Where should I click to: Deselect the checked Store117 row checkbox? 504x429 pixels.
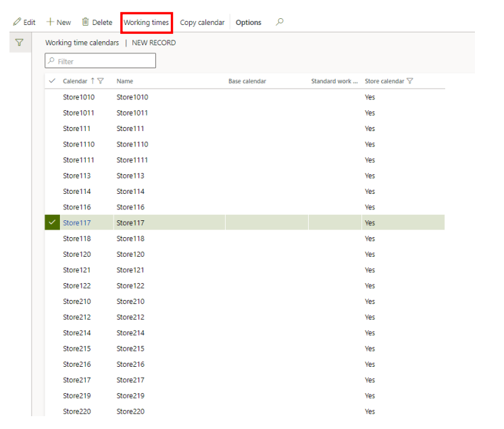click(x=53, y=223)
